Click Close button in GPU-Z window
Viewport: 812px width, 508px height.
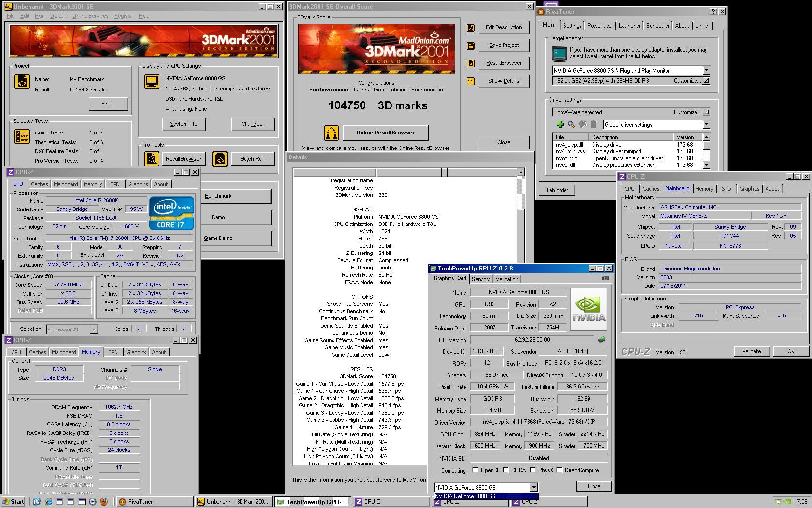[594, 486]
